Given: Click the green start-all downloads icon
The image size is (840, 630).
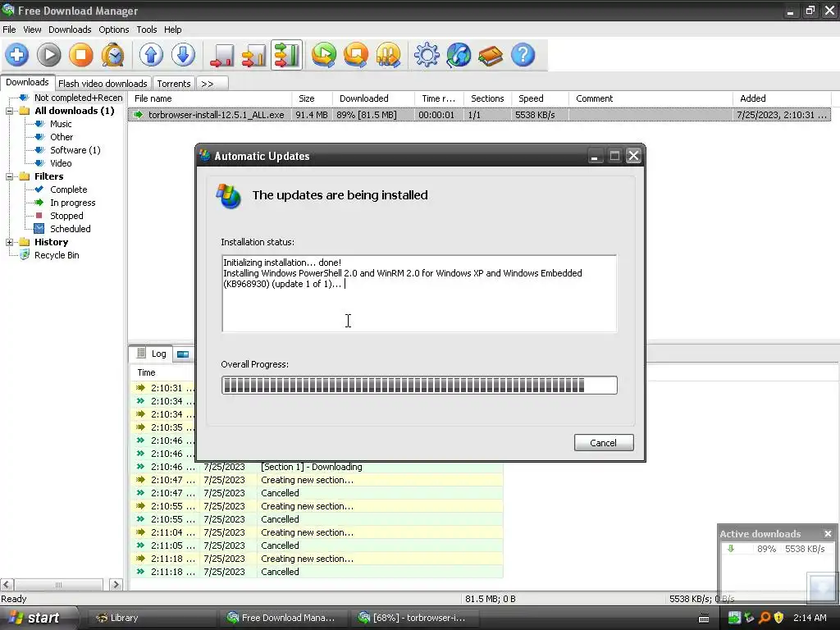Looking at the screenshot, I should click(x=324, y=55).
